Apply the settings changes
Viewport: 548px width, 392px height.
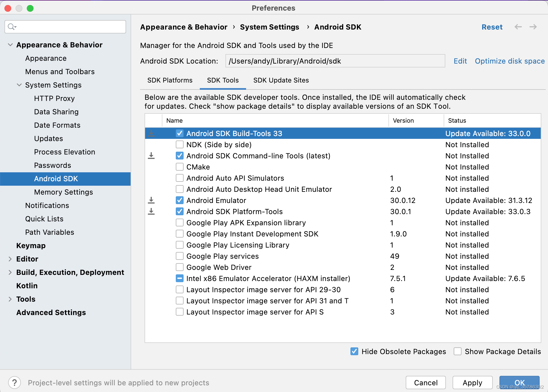472,383
